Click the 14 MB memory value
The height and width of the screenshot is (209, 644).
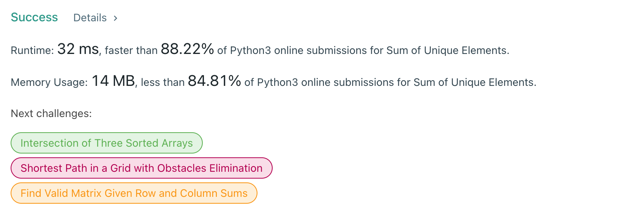(113, 81)
